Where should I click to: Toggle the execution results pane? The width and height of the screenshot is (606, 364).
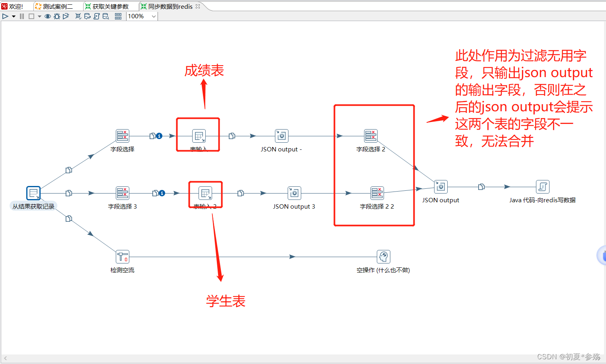click(x=118, y=16)
